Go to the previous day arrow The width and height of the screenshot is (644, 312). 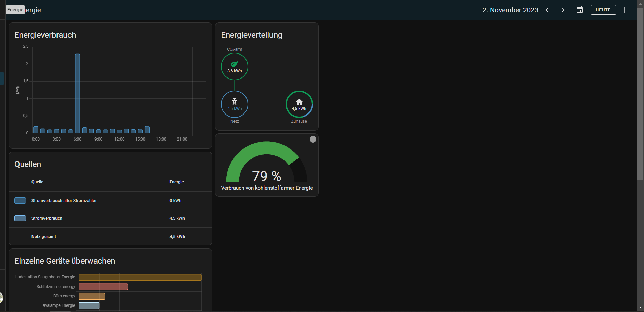coord(547,10)
